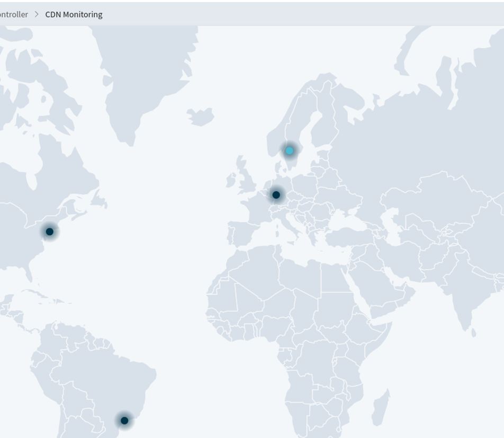
Task: Click the US East Coast node marker
Action: pyautogui.click(x=49, y=231)
